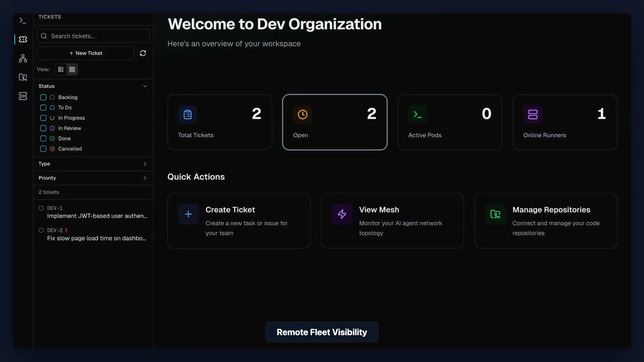Switch to grid view icon
The image size is (644, 362).
coord(72,69)
